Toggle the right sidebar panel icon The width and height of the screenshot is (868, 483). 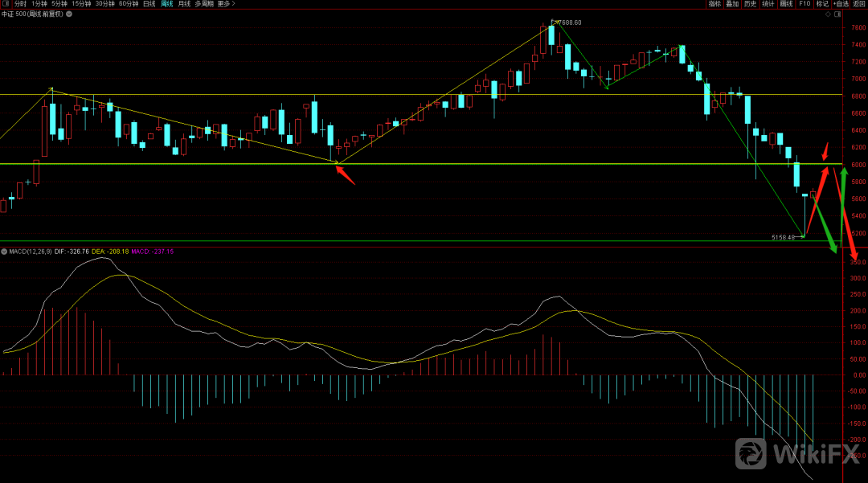pos(838,14)
